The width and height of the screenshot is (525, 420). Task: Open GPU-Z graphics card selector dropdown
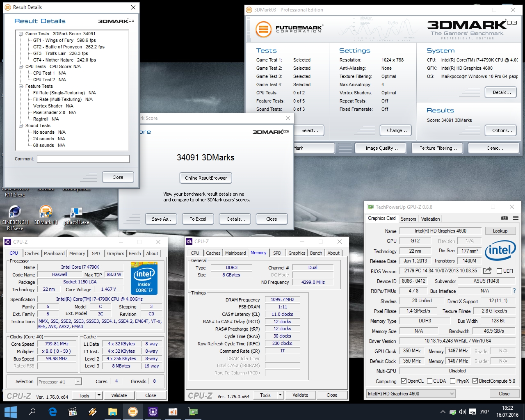pos(411,394)
